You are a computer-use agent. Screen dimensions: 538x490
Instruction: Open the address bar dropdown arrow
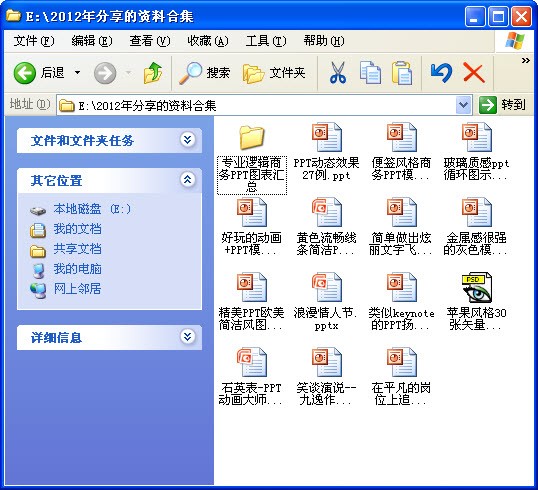coord(464,105)
